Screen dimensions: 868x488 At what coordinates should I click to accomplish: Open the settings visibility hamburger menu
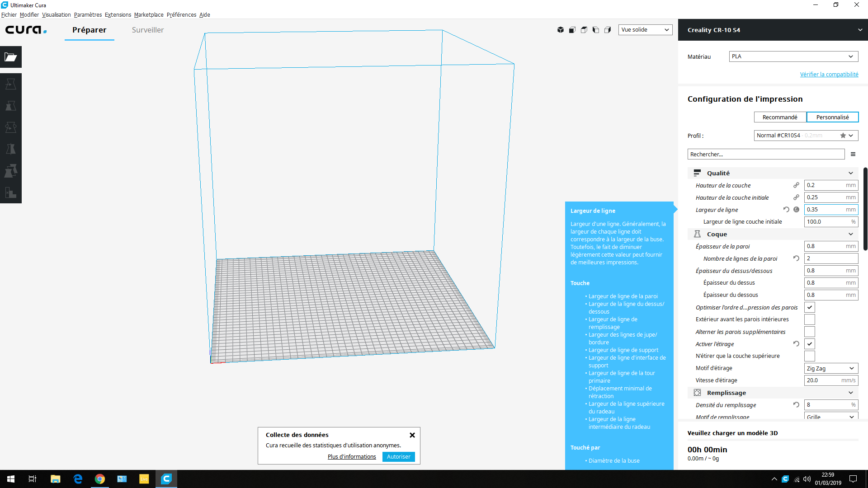(853, 155)
